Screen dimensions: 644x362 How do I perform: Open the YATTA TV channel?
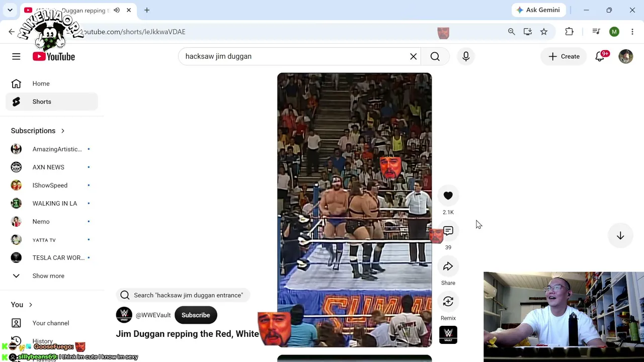(x=52, y=240)
